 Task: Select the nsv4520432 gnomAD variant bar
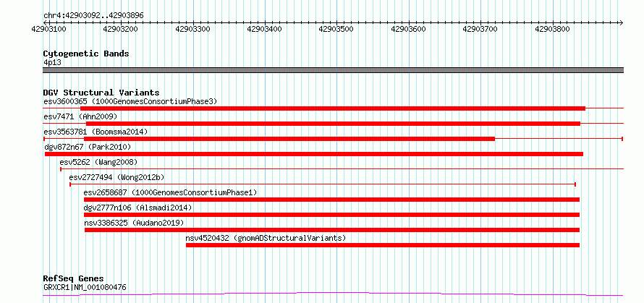[383, 245]
